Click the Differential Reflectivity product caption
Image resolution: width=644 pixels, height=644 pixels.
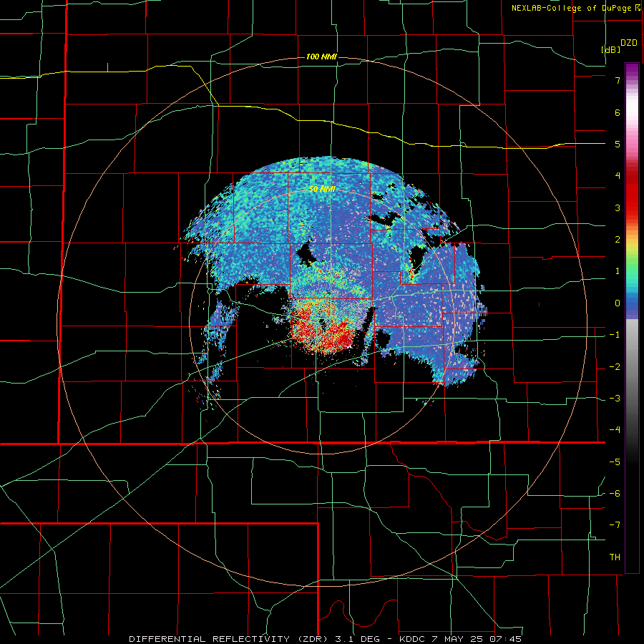pyautogui.click(x=326, y=639)
